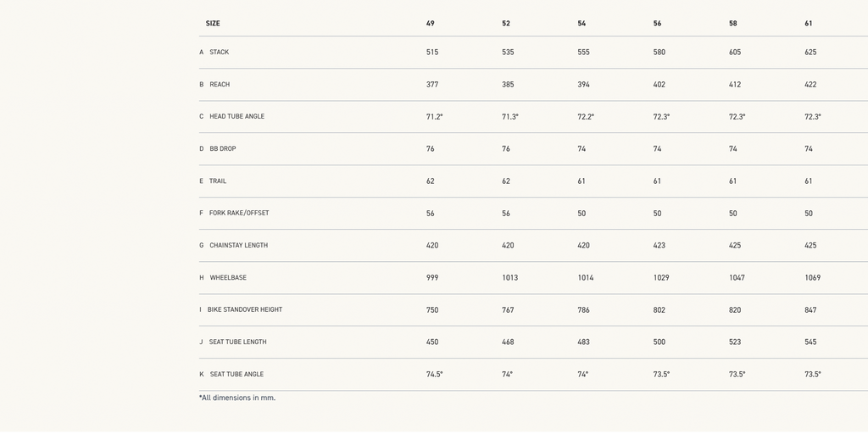Click the STACK row label
Screen dimensions: 868x434
pyautogui.click(x=219, y=53)
